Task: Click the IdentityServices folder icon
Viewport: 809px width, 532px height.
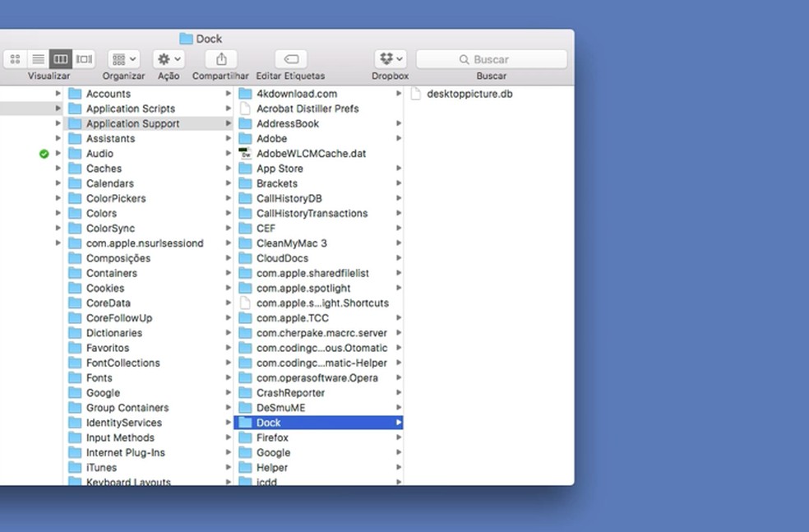Action: pos(75,423)
